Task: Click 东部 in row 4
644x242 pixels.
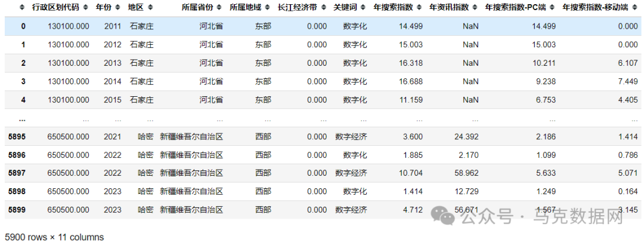Action: pyautogui.click(x=264, y=100)
